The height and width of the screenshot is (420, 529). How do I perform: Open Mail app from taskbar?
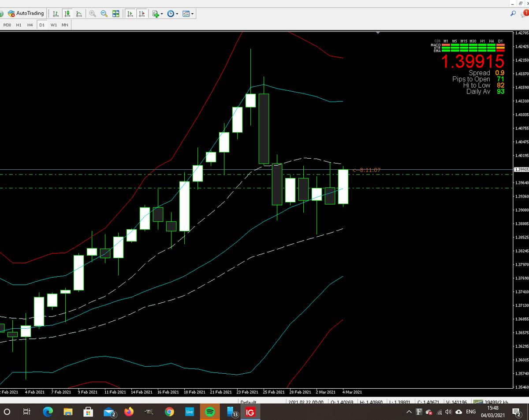click(110, 413)
